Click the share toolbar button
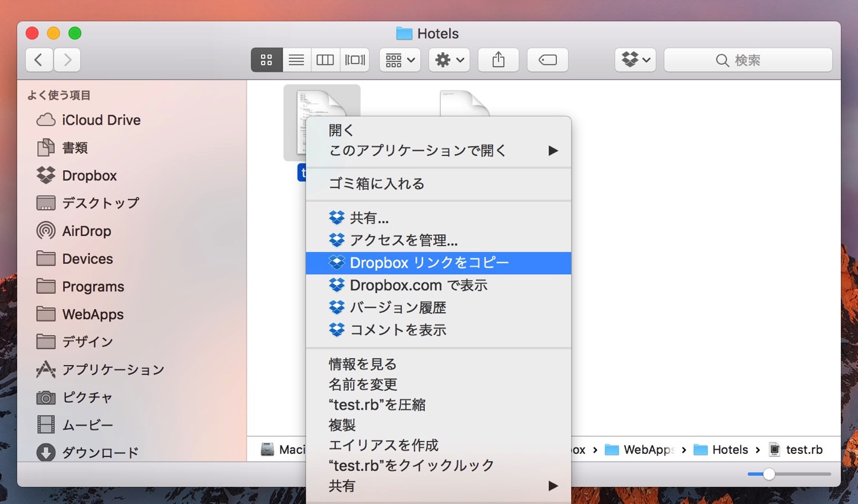 pyautogui.click(x=499, y=59)
